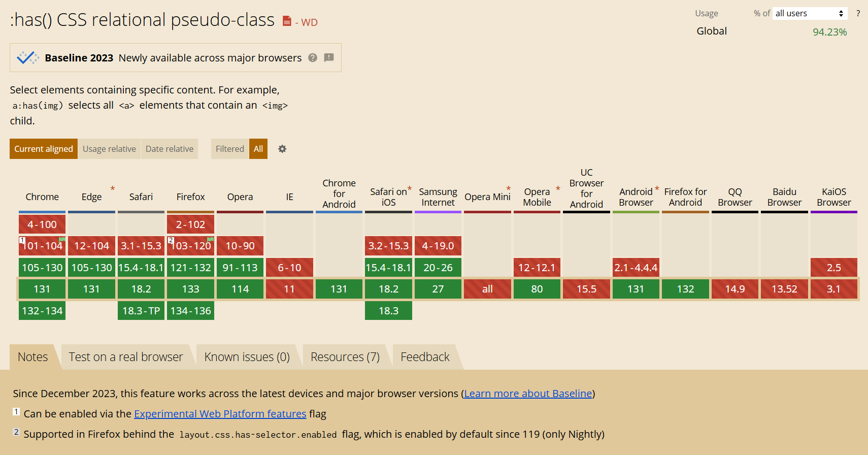Click the green flag on Chrome 101-104 cell

(61, 240)
